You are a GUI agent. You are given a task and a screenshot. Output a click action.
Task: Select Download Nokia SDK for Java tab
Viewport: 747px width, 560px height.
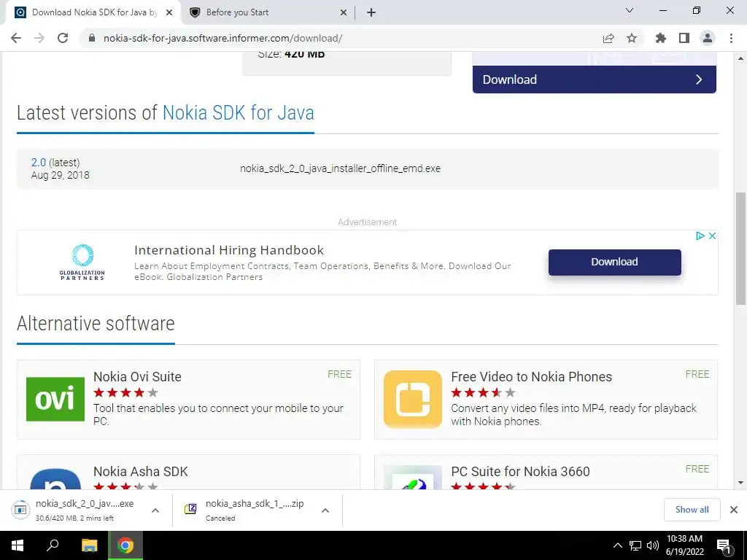point(93,12)
